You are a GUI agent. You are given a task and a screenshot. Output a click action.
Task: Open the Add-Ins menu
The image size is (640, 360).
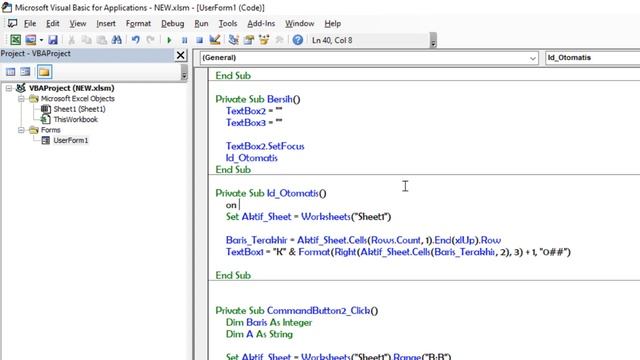261,24
